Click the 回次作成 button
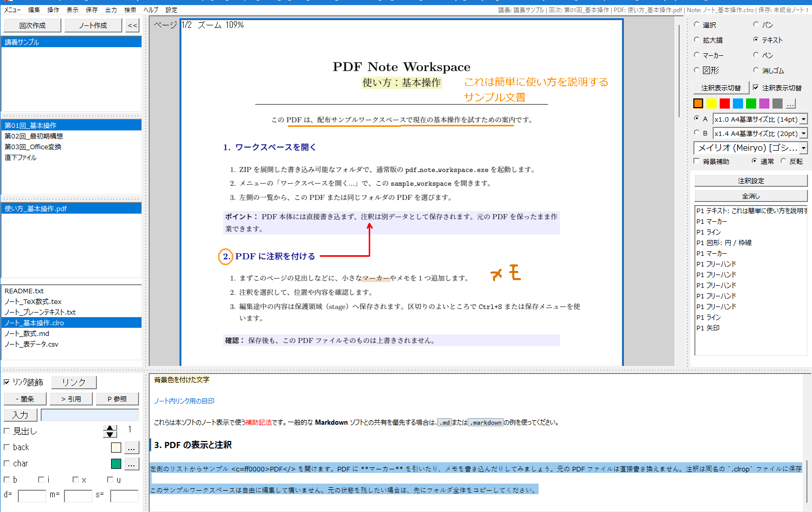The width and height of the screenshot is (812, 512). coord(32,25)
